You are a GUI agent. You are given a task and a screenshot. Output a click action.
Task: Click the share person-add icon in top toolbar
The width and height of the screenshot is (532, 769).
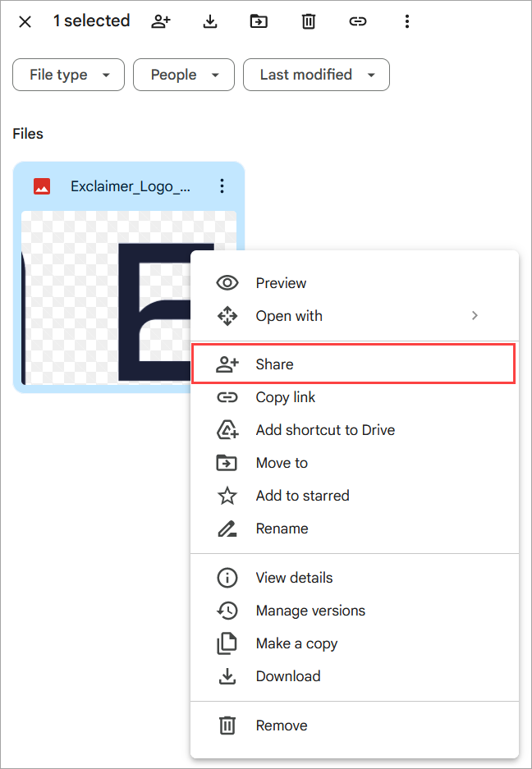pyautogui.click(x=161, y=22)
